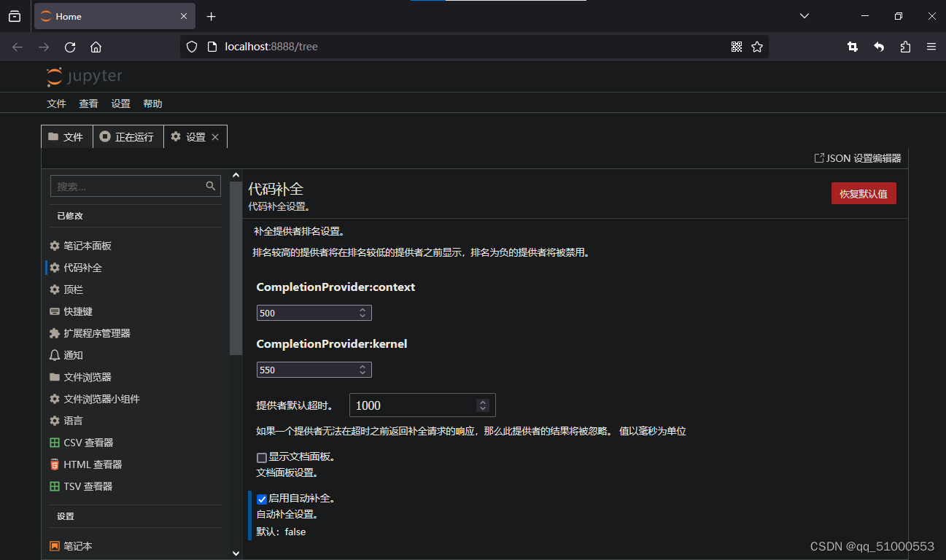The image size is (946, 560).
Task: Go back in browser history
Action: coord(18,47)
